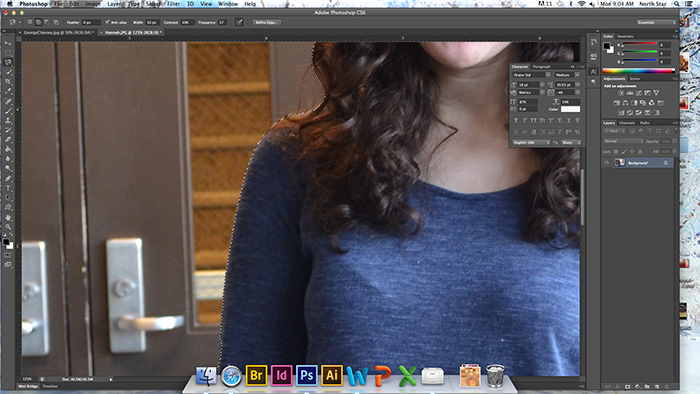Open Adobe Bridge from the dock
This screenshot has height=394, width=700.
(256, 375)
